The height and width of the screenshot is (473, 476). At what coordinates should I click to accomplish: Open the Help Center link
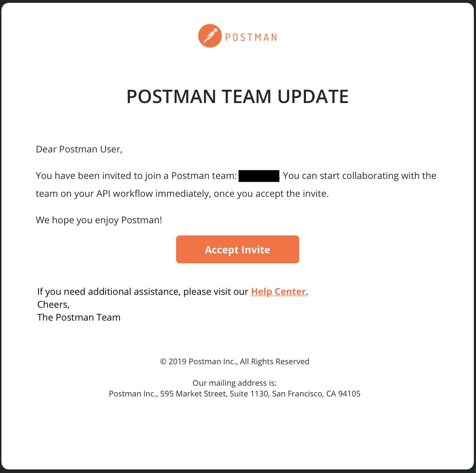(278, 292)
